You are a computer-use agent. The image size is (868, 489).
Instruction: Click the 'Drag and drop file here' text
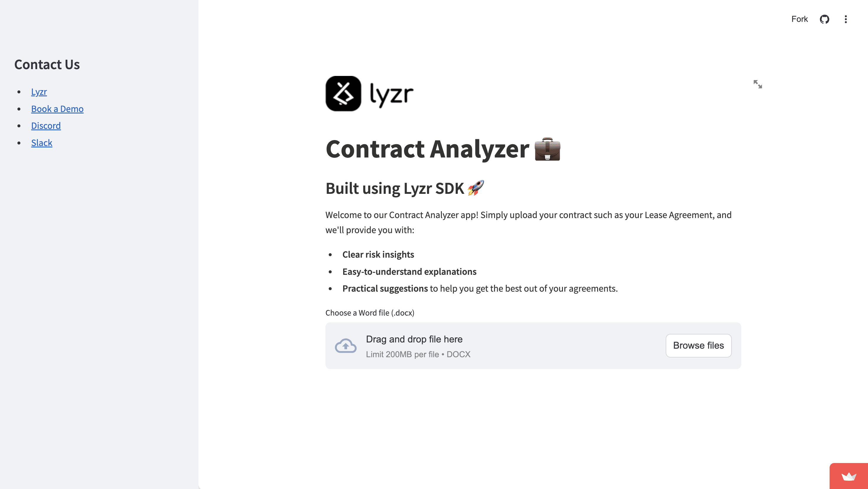[414, 339]
